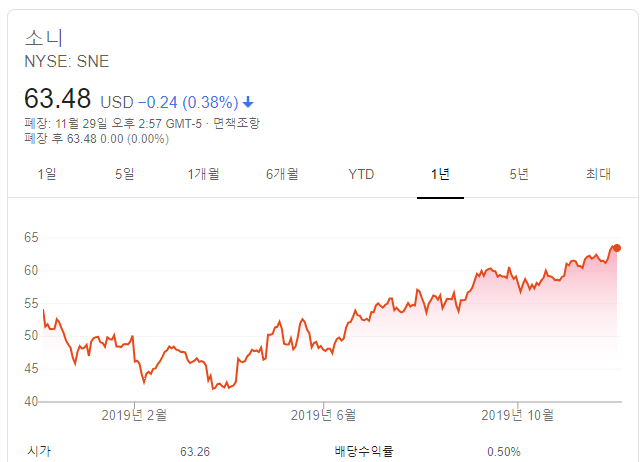Screen dimensions: 640x462
Task: Click the 40 y-axis label
Action: (x=31, y=402)
